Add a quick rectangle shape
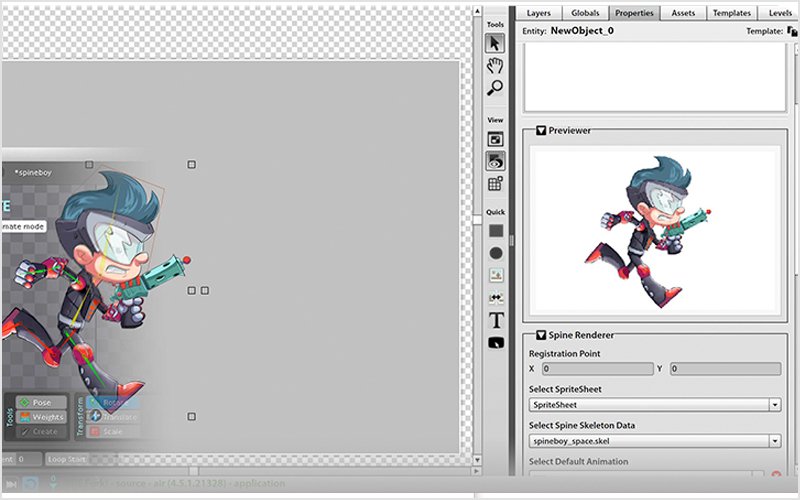This screenshot has width=800, height=500. pyautogui.click(x=496, y=231)
